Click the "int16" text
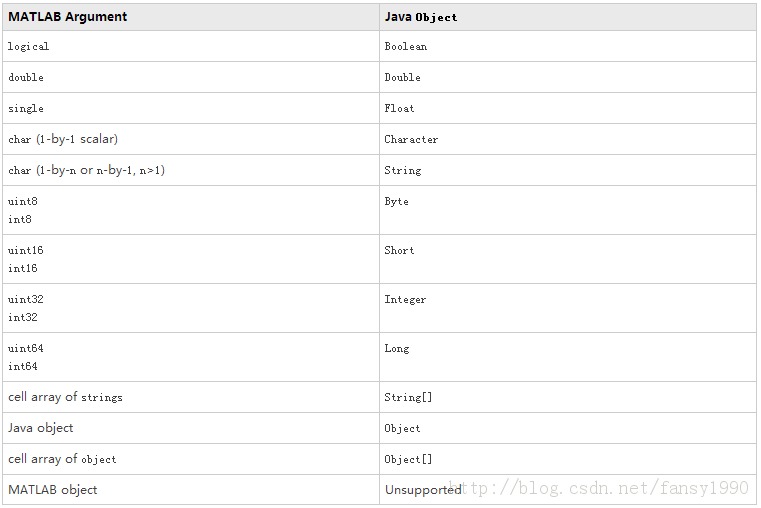761x508 pixels. (x=23, y=268)
